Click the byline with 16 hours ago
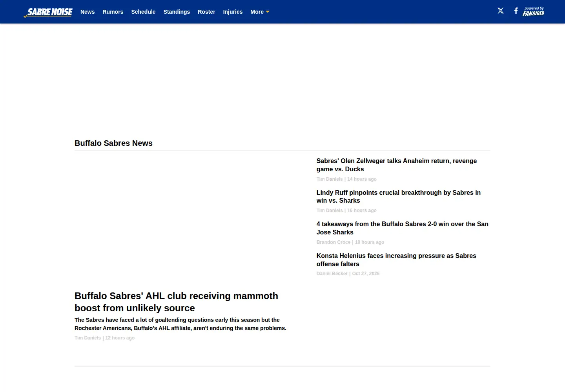Screen dimensions: 565x392 coord(346,211)
